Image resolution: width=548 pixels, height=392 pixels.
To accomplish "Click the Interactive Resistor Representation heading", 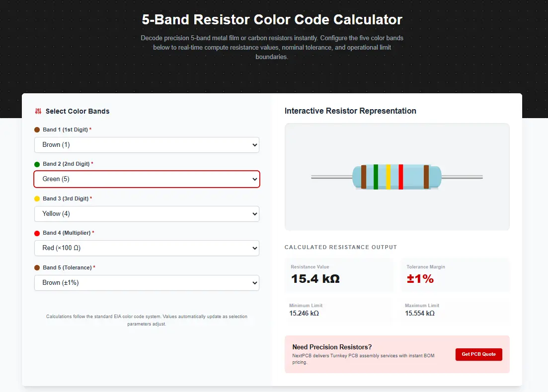I will [350, 111].
